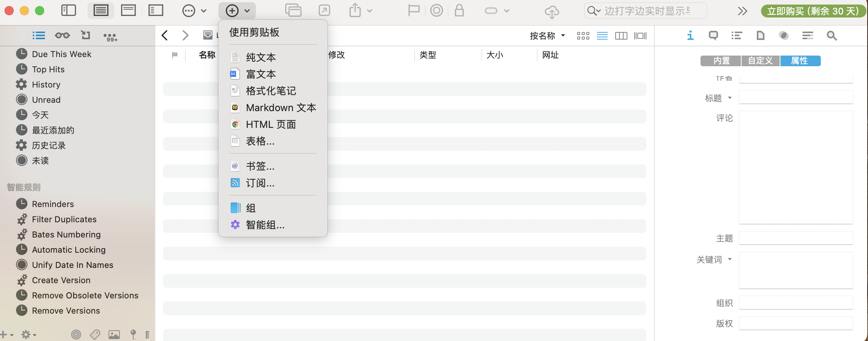The width and height of the screenshot is (868, 341).
Task: Open the info inspector icon
Action: point(690,36)
